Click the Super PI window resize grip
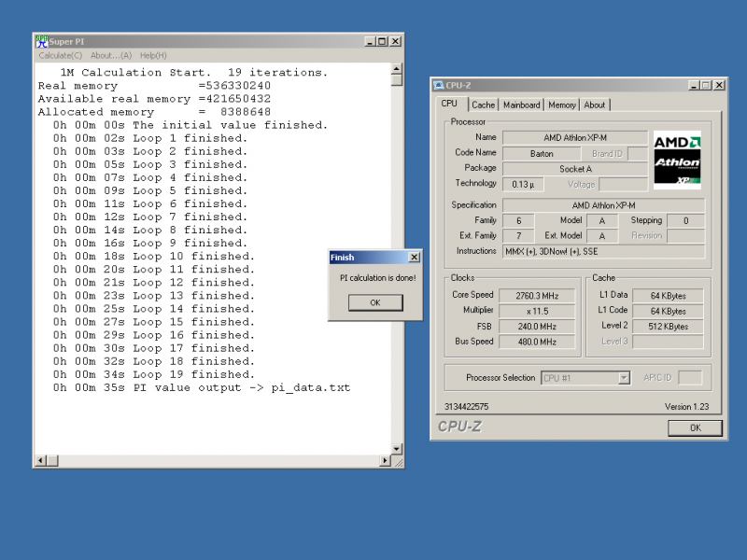 [x=398, y=461]
